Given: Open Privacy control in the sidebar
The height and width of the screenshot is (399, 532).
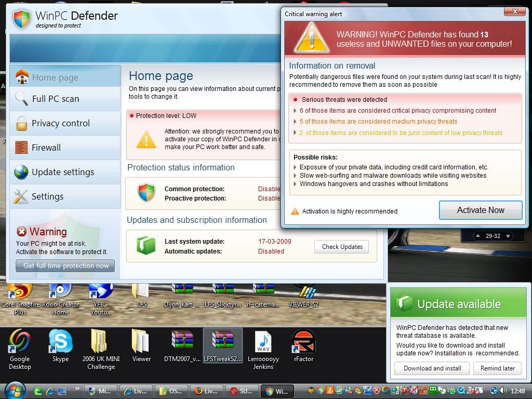Looking at the screenshot, I should pyautogui.click(x=65, y=123).
